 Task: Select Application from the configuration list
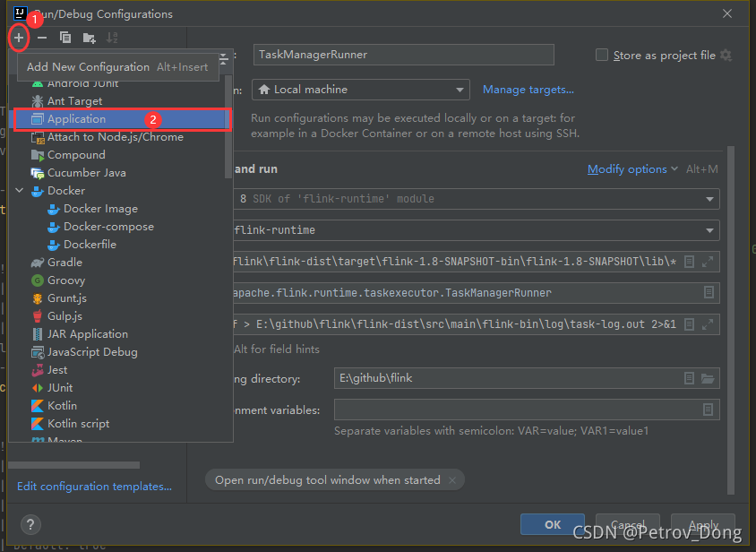tap(76, 119)
